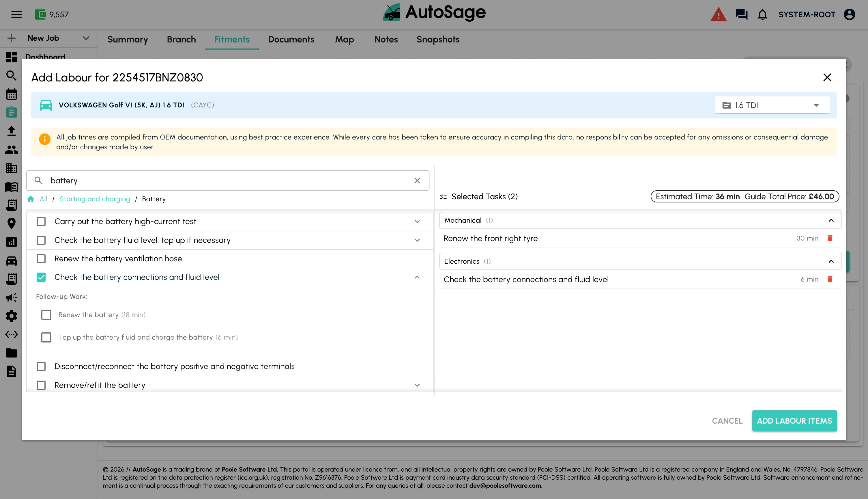Open the Snapshots tab
Screen dimensions: 868x499
tap(438, 39)
